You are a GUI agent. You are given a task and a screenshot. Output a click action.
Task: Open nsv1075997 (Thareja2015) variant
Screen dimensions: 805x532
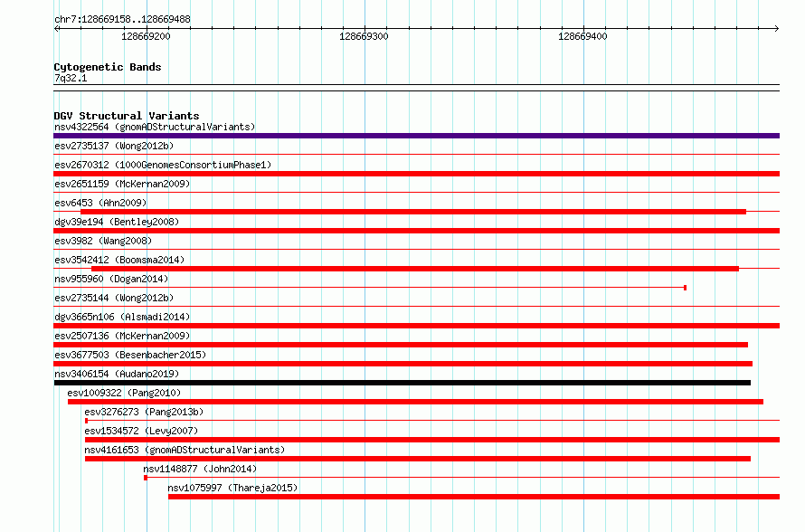click(232, 488)
